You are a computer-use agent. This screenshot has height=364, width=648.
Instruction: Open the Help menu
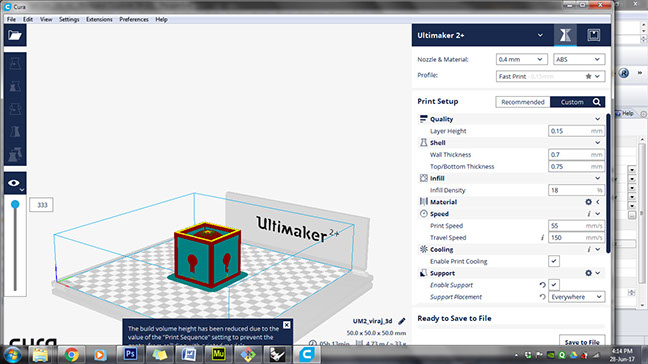[x=161, y=19]
